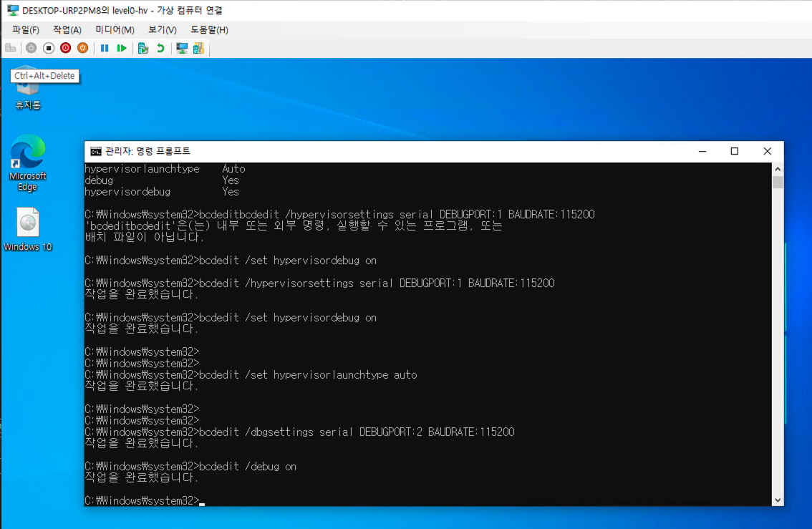Click the scrollbar down arrow in command prompt
This screenshot has height=529, width=812.
tap(777, 500)
